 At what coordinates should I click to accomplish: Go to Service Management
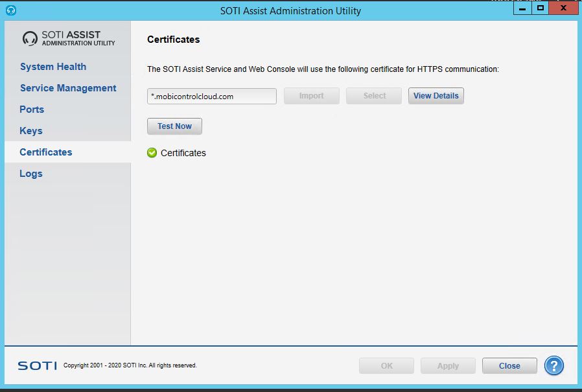68,88
